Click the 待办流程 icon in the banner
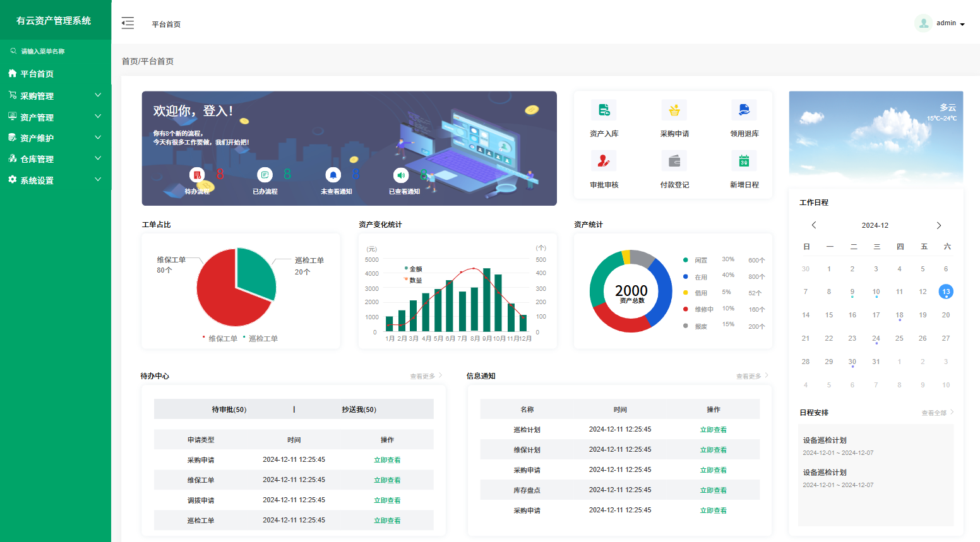 tap(197, 175)
